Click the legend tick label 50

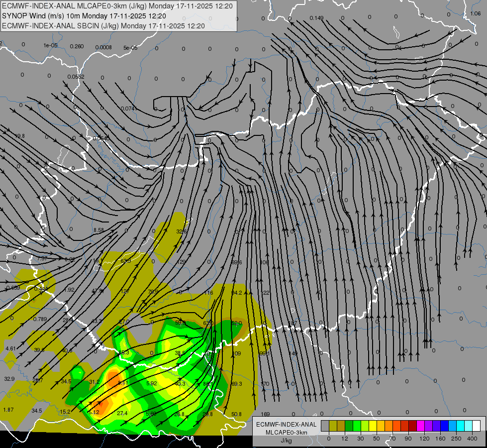(x=377, y=439)
